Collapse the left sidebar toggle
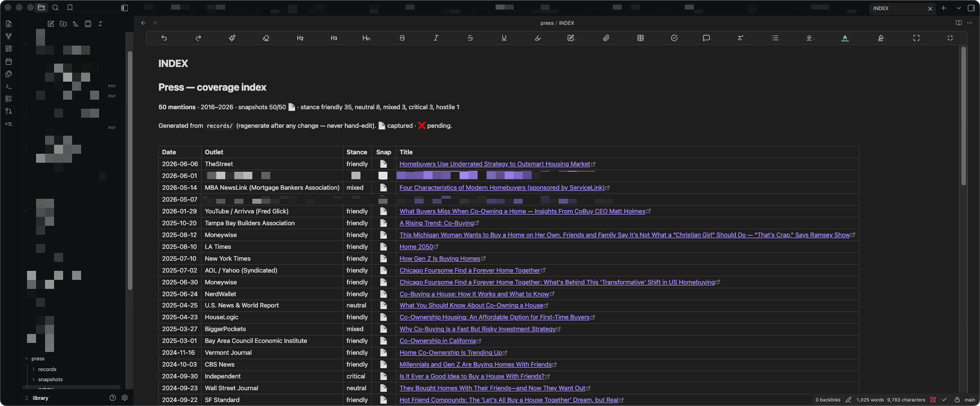 coord(124,8)
